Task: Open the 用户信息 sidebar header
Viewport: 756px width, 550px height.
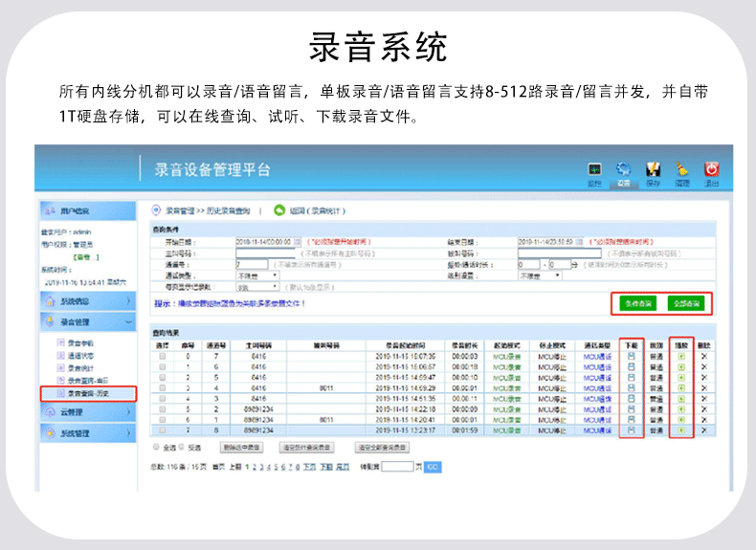Action: pos(88,210)
